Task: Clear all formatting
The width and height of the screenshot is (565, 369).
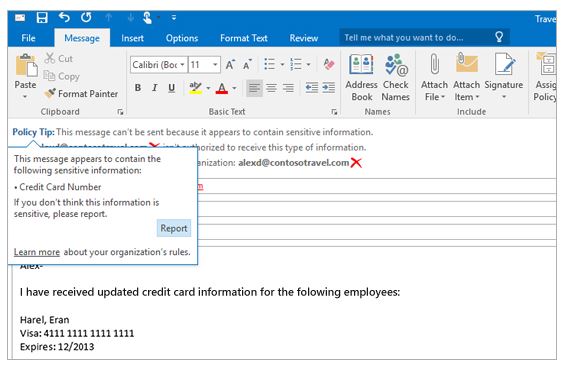Action: tap(329, 65)
